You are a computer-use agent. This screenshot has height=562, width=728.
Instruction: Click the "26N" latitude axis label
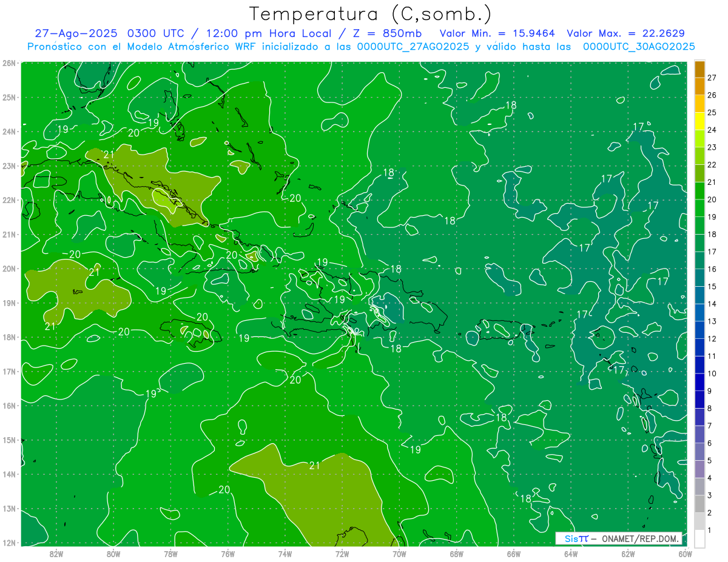pyautogui.click(x=9, y=63)
